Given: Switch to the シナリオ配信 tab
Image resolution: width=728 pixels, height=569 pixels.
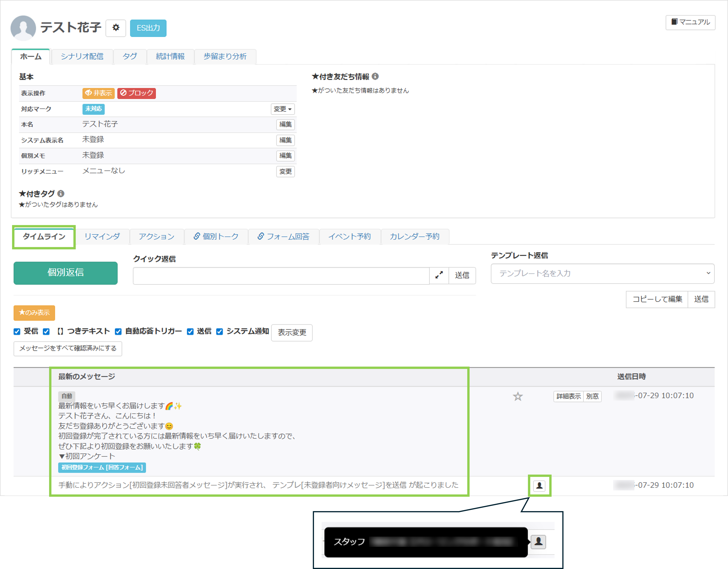Looking at the screenshot, I should click(82, 56).
